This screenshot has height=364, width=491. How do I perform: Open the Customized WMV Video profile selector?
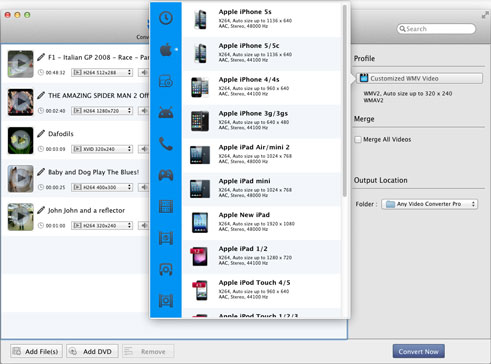[x=419, y=79]
